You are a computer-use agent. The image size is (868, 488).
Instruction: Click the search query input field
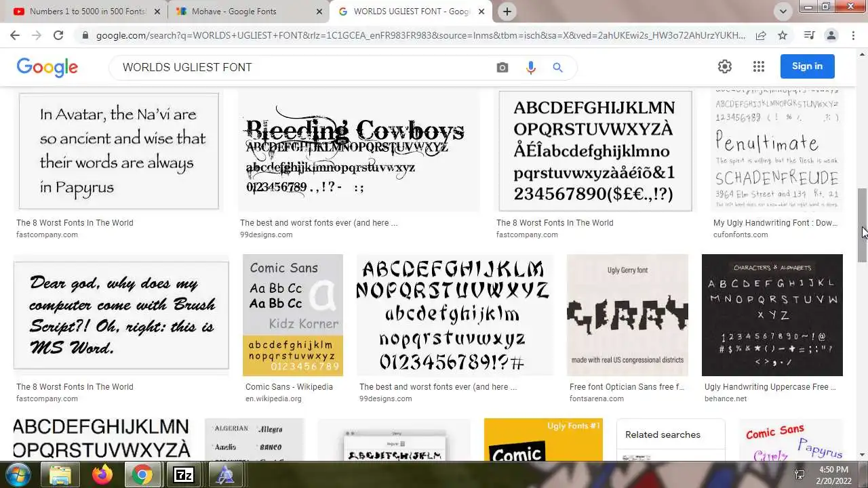click(304, 67)
